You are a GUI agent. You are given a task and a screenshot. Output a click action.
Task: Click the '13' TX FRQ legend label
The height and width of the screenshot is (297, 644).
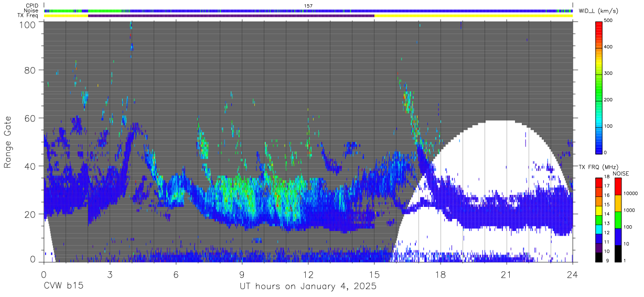(x=608, y=224)
